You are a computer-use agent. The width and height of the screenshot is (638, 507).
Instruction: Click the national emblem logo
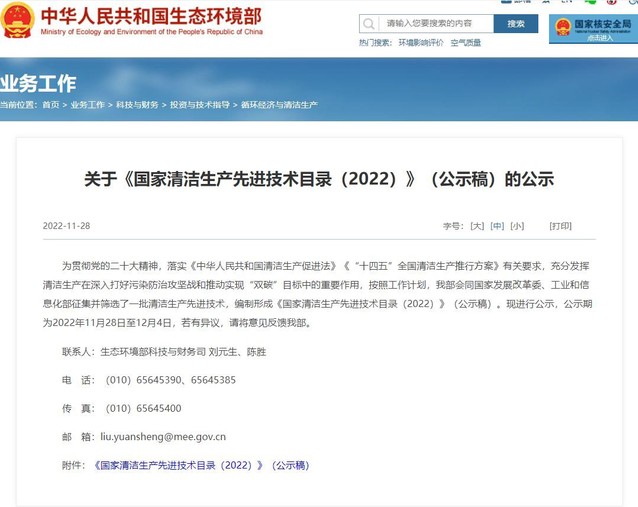[18, 19]
